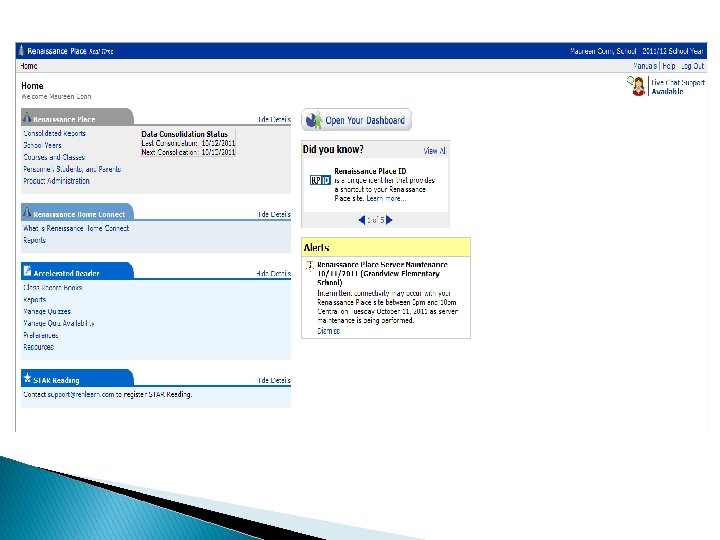This screenshot has width=720, height=540.
Task: Click the Renaissance Place Server Maintenance alert title
Action: (382, 273)
